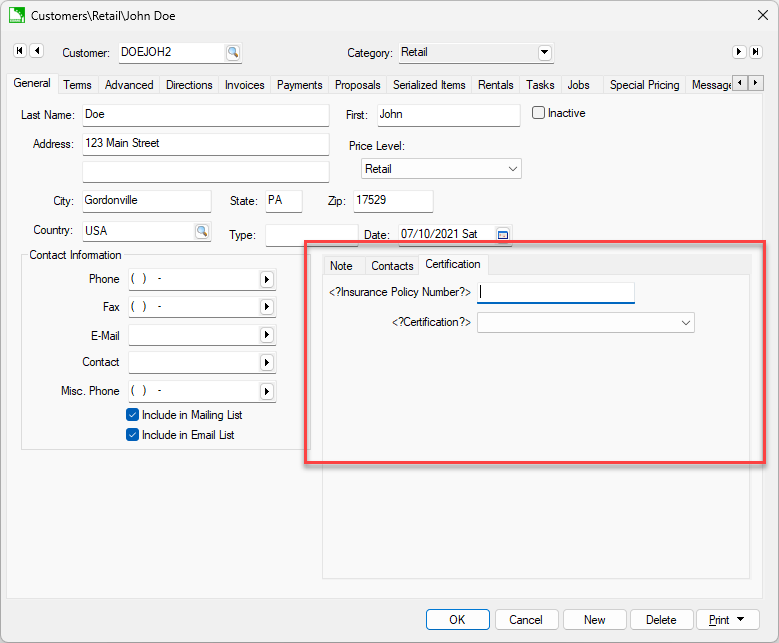Screen dimensions: 779x643
Task: Expand the Certification combo box
Action: pyautogui.click(x=686, y=323)
